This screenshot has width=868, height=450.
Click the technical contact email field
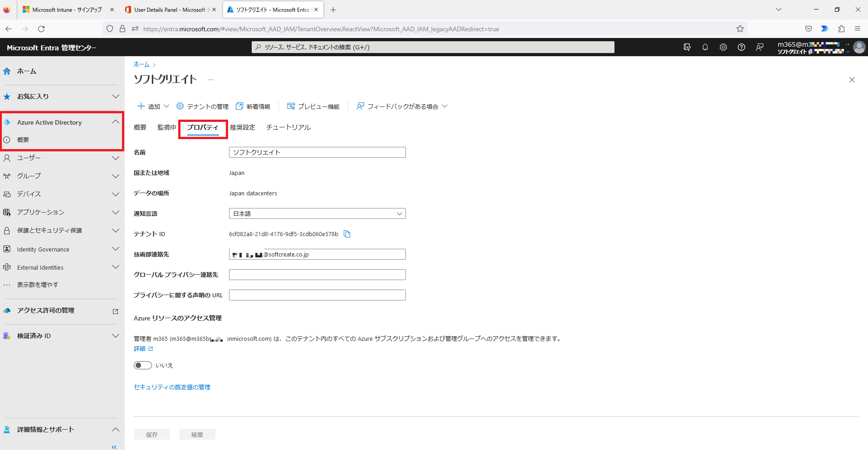[317, 254]
